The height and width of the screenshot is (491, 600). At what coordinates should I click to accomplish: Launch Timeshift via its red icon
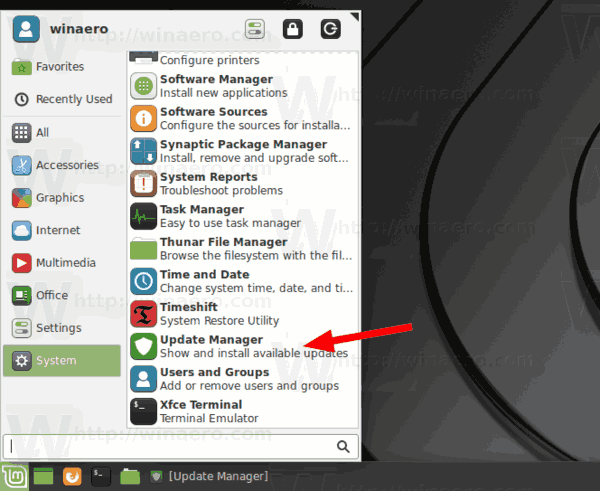[143, 314]
